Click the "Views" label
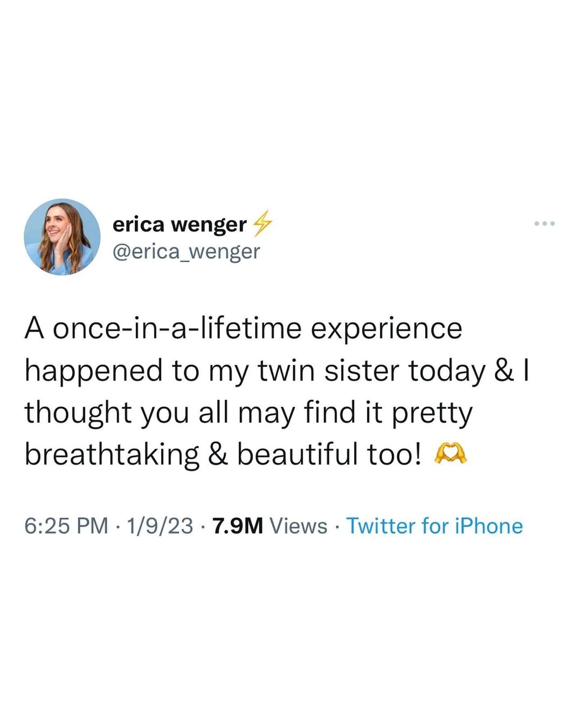The width and height of the screenshot is (582, 728). click(x=299, y=526)
